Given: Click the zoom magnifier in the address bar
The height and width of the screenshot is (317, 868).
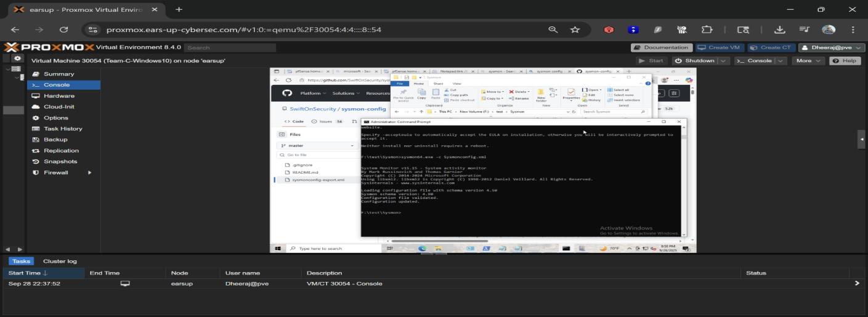Looking at the screenshot, I should (x=553, y=30).
